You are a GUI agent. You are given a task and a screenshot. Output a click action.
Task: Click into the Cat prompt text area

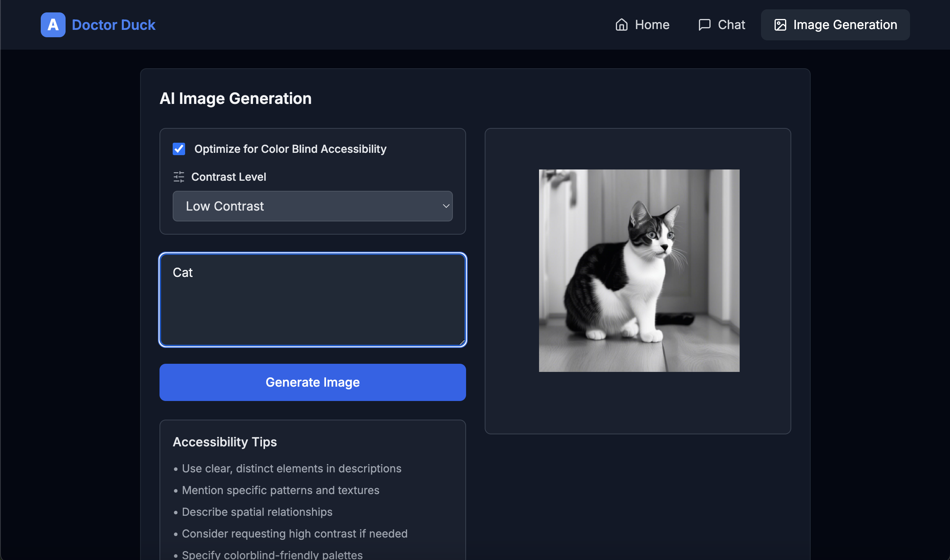click(312, 299)
